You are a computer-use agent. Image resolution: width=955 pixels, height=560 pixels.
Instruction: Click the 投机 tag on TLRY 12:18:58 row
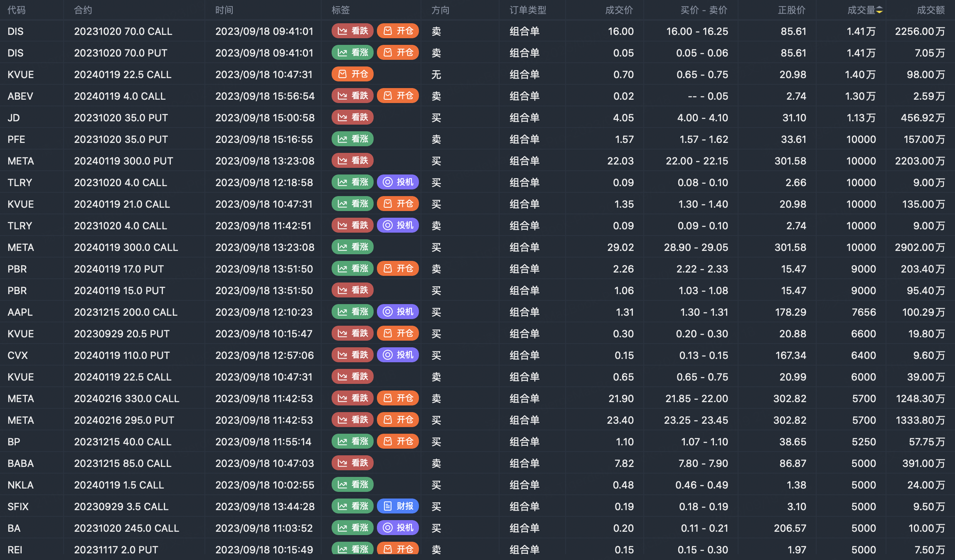(x=398, y=182)
